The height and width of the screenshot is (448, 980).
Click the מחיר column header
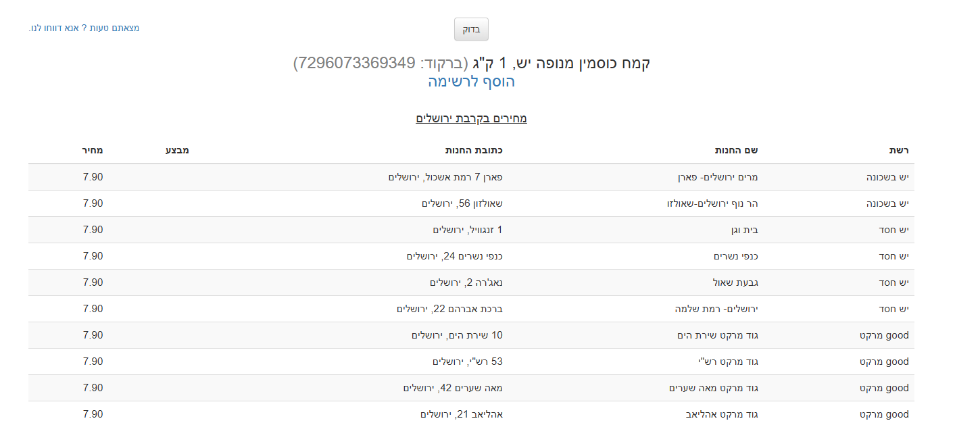[x=94, y=149]
